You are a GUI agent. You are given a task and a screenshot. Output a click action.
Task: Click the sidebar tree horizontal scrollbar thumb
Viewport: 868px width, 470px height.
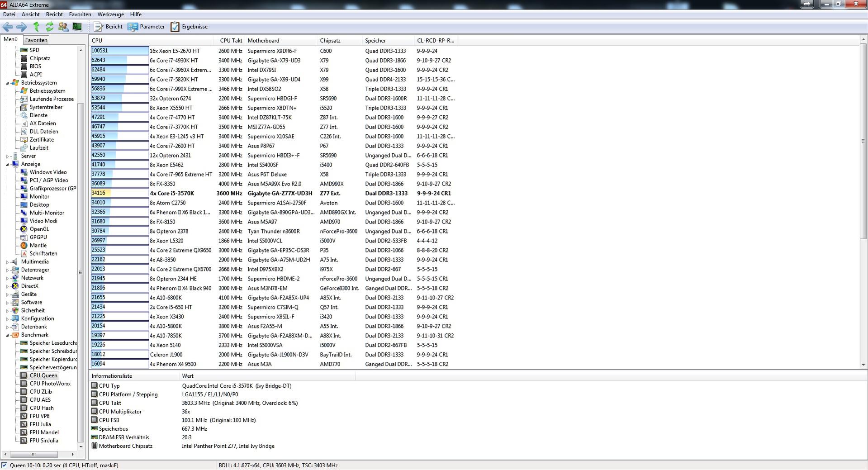33,454
